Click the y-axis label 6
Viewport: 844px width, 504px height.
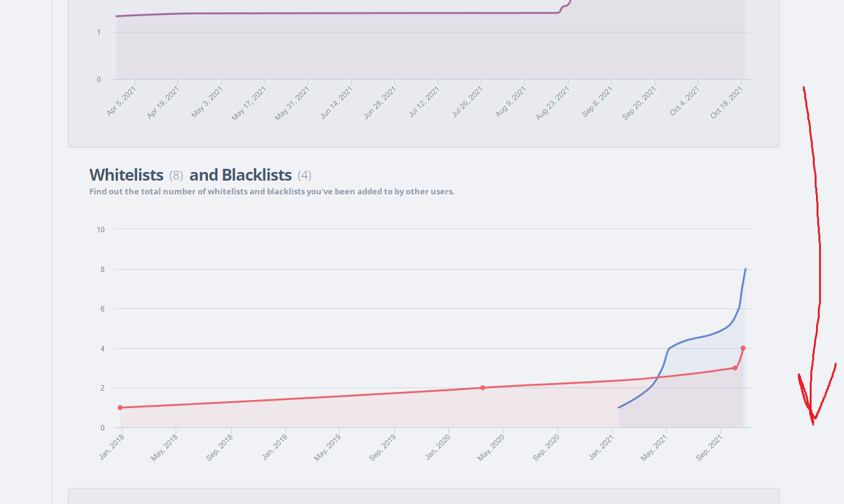coord(102,309)
